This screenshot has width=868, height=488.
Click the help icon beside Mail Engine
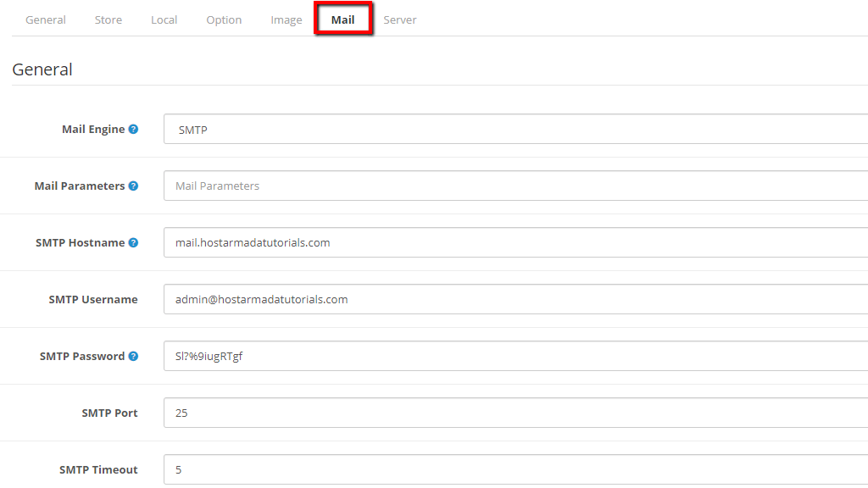point(133,130)
